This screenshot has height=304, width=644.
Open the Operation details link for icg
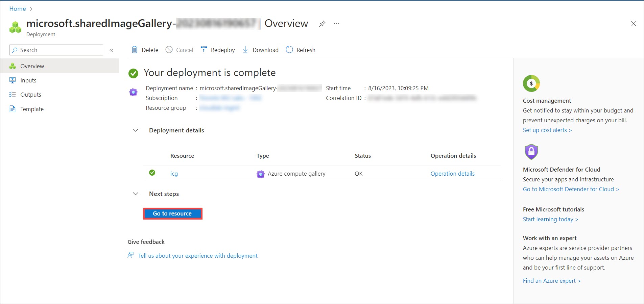(453, 174)
